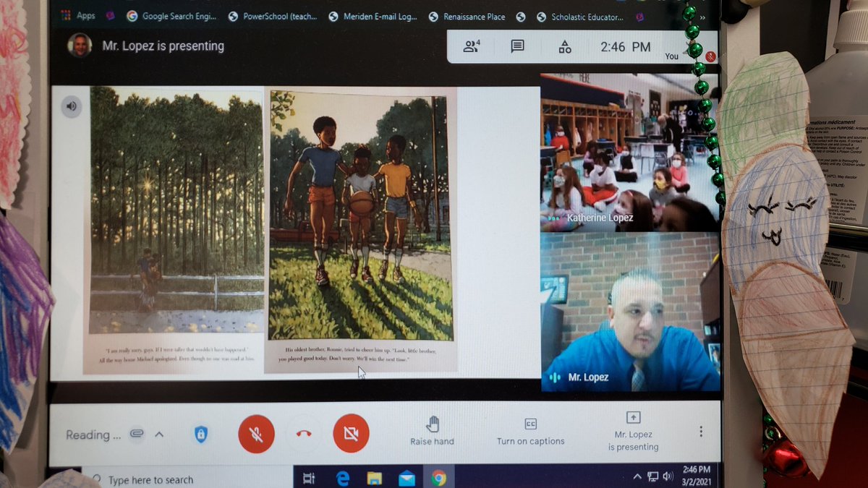Open the PowerSchool teacher bookmark
The height and width of the screenshot is (488, 868).
pos(273,16)
